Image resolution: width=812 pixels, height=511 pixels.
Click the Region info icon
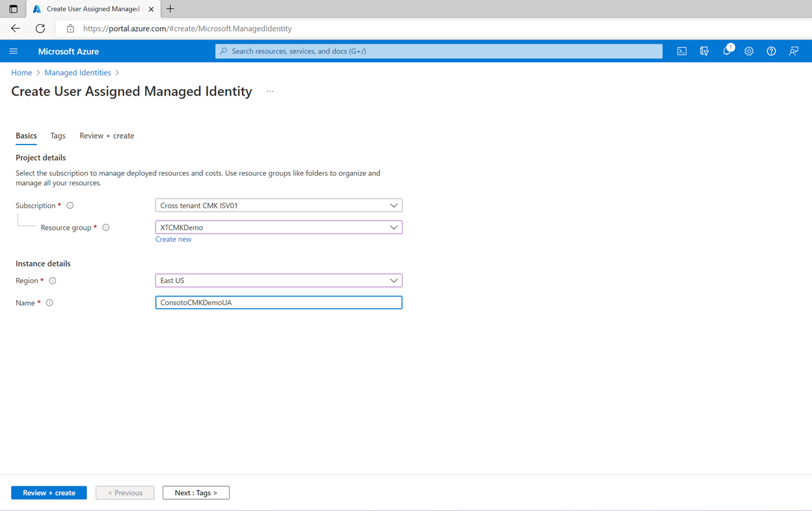click(52, 280)
